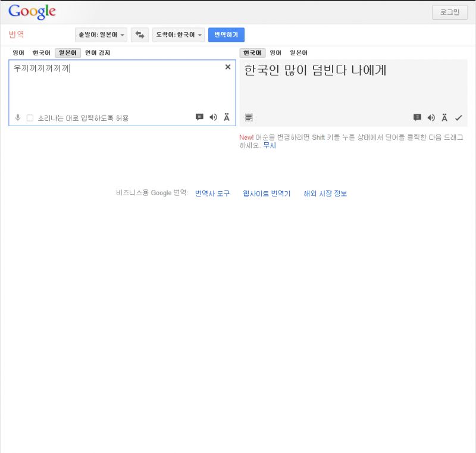Image resolution: width=476 pixels, height=453 pixels.
Task: Open example usage icon in translation box
Action: (418, 118)
